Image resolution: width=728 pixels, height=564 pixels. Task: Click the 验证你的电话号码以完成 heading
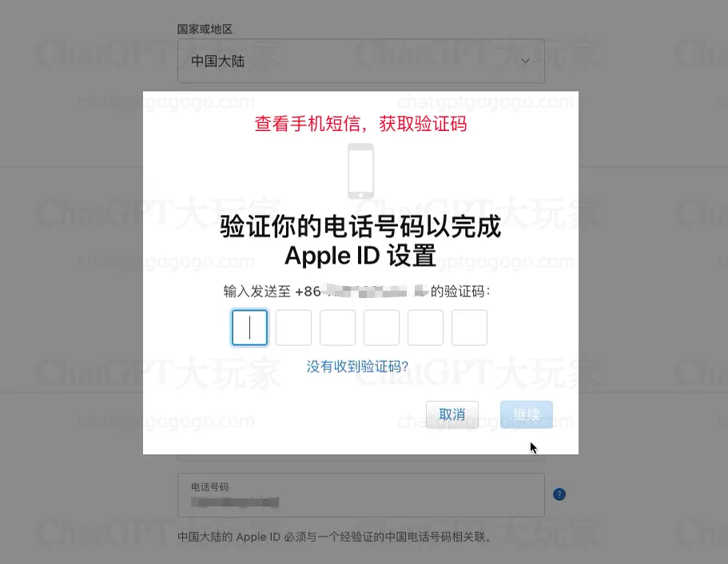point(360,227)
